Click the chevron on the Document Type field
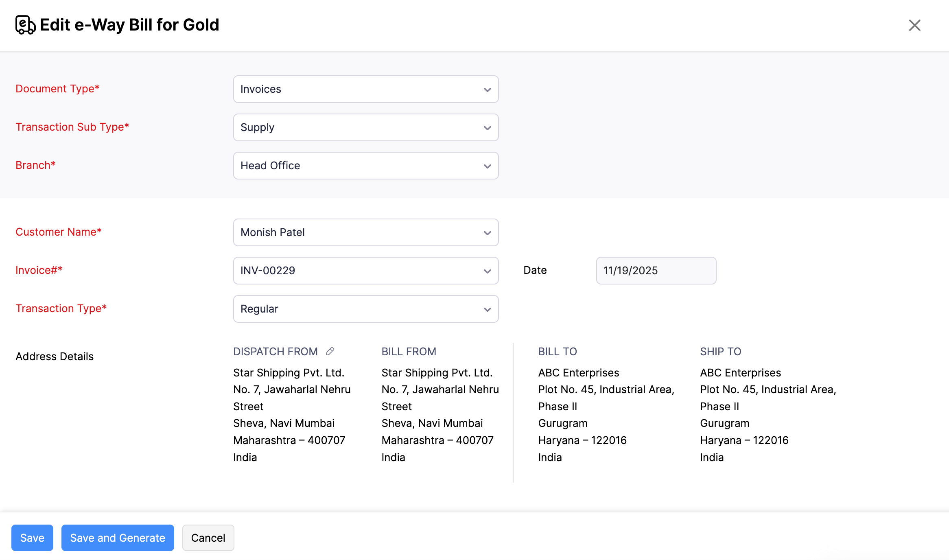Image resolution: width=949 pixels, height=560 pixels. point(487,89)
